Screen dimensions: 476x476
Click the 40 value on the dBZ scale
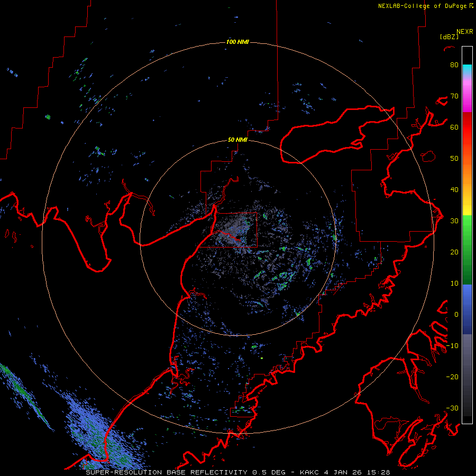coord(454,190)
